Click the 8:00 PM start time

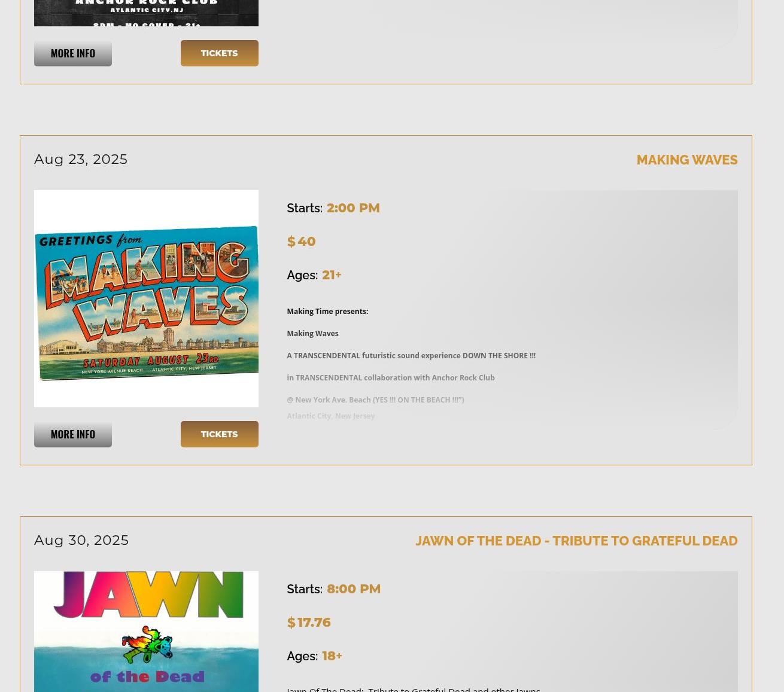pyautogui.click(x=354, y=589)
